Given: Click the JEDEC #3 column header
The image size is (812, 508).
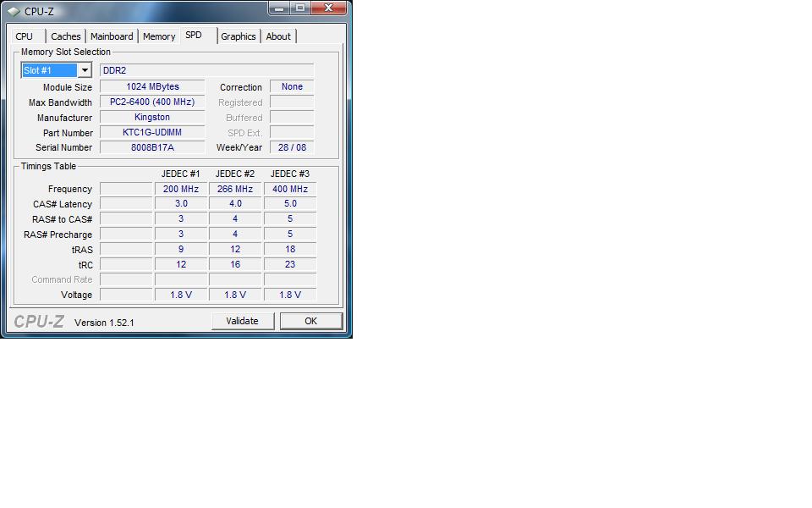Looking at the screenshot, I should pos(290,174).
